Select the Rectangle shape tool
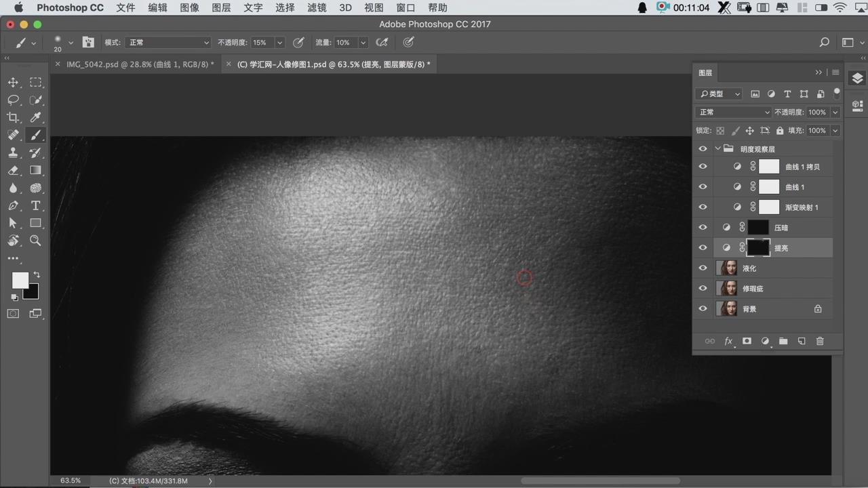Viewport: 868px width, 488px height. 35,223
